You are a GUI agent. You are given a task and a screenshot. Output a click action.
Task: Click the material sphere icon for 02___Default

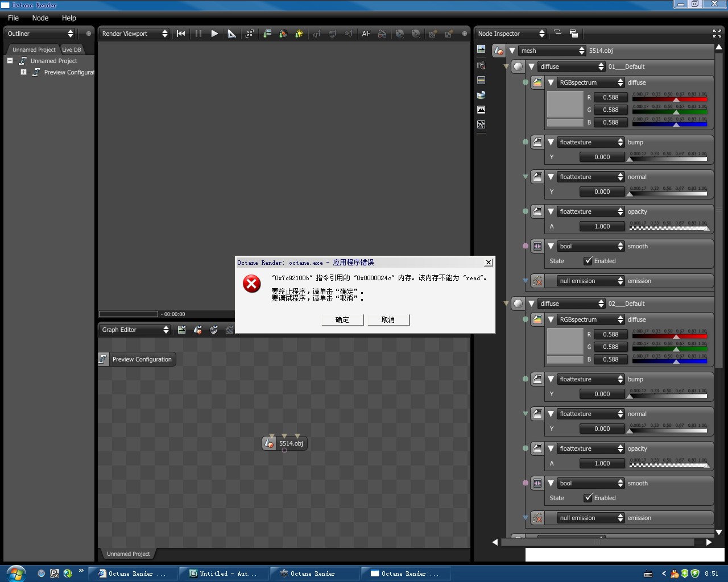[x=518, y=304]
